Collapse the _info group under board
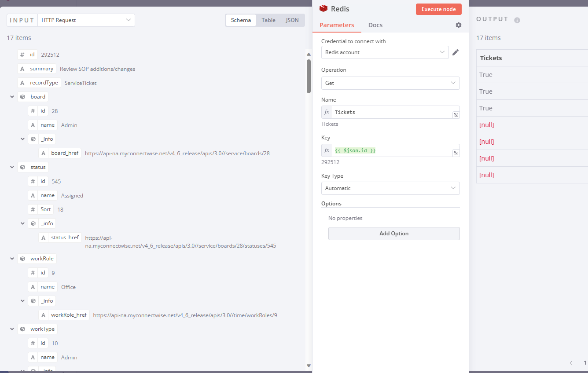This screenshot has width=588, height=373. click(x=22, y=139)
